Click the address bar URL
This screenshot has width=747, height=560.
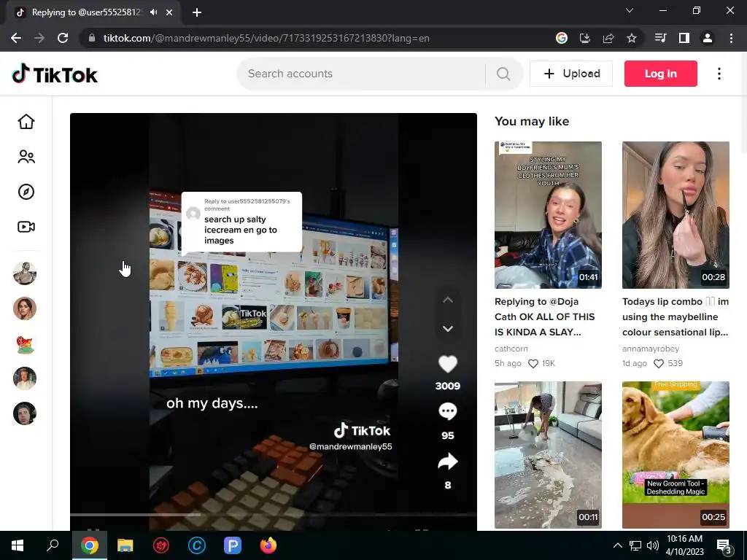point(266,38)
